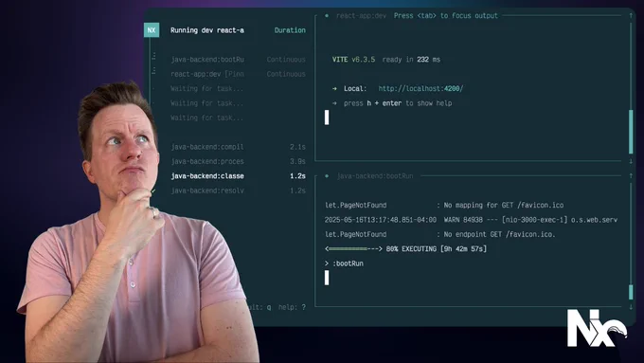Click the 2.1s duration value
This screenshot has width=644, height=363.
coord(297,147)
